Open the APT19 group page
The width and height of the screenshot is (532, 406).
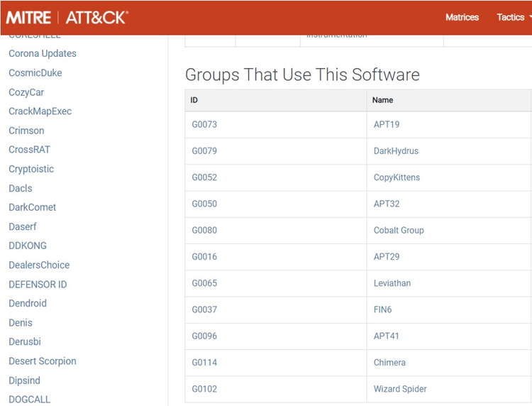point(387,125)
